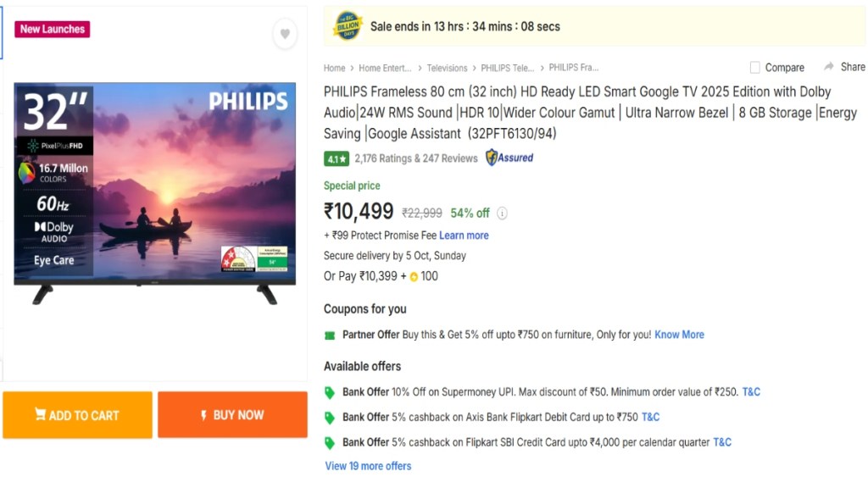The image size is (868, 488).
Task: Open Learn more about Protect Promise Fee
Action: coord(464,236)
